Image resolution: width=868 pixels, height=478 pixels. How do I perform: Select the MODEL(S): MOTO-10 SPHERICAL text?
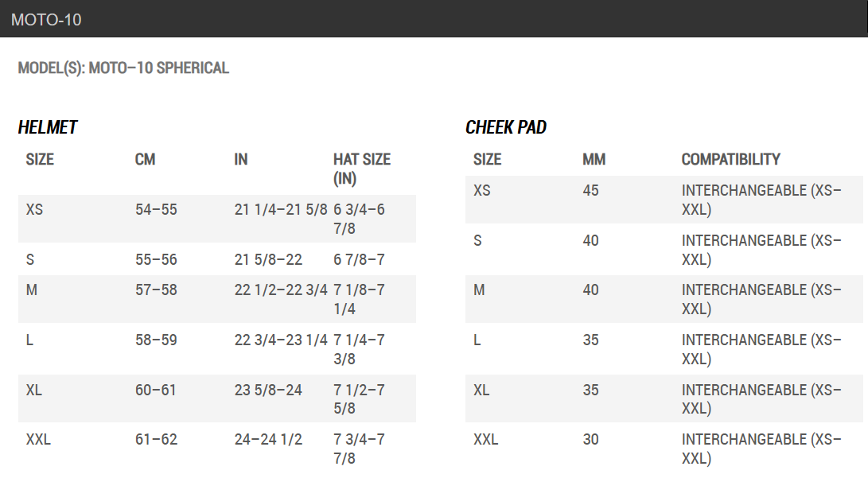click(x=123, y=68)
